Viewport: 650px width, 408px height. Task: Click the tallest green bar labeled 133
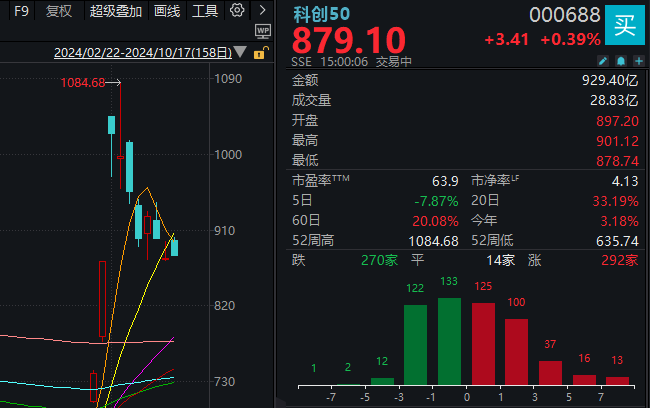click(450, 341)
